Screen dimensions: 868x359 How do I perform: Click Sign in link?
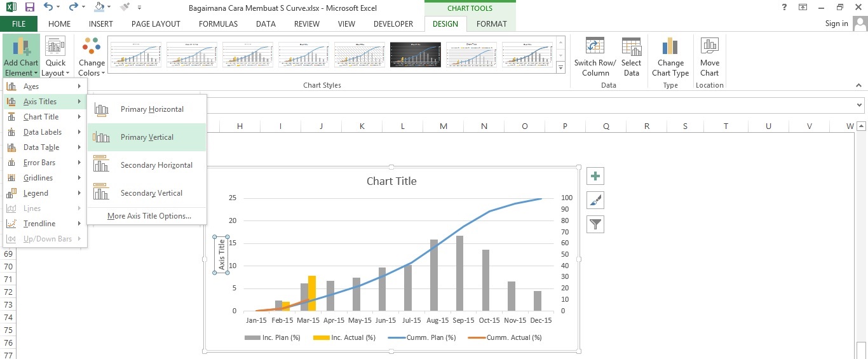(x=836, y=24)
